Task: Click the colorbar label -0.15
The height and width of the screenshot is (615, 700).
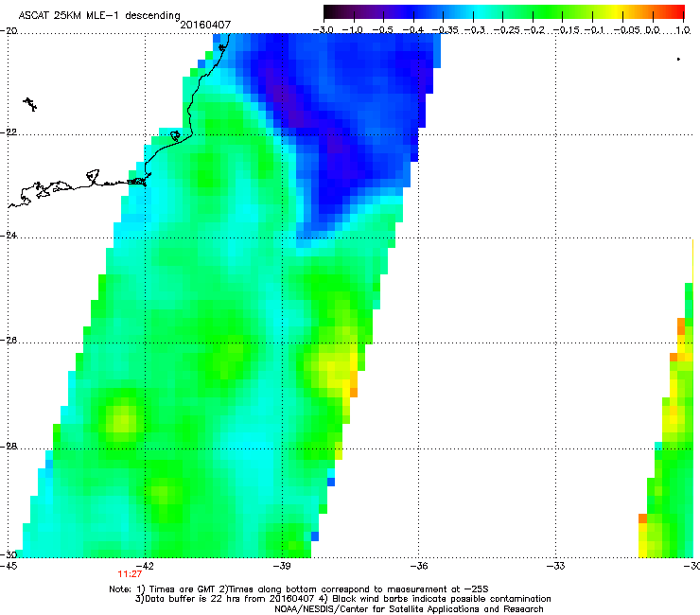Action: (x=567, y=30)
